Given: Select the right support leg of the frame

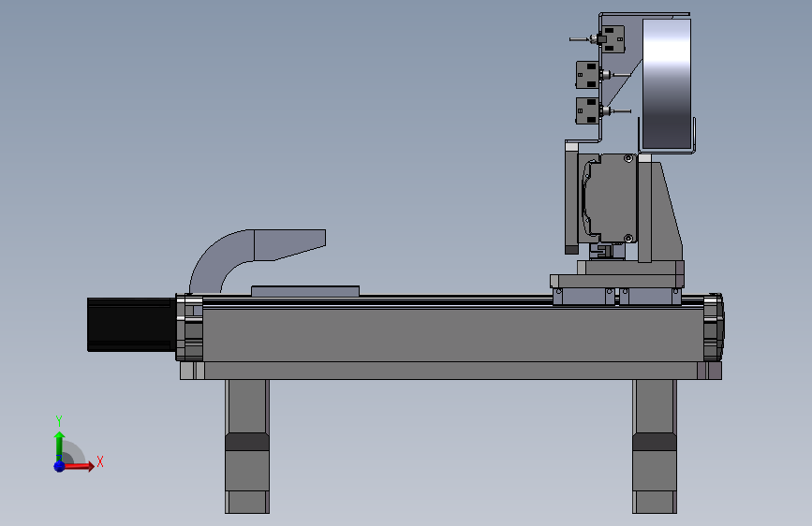Looking at the screenshot, I should (655, 446).
